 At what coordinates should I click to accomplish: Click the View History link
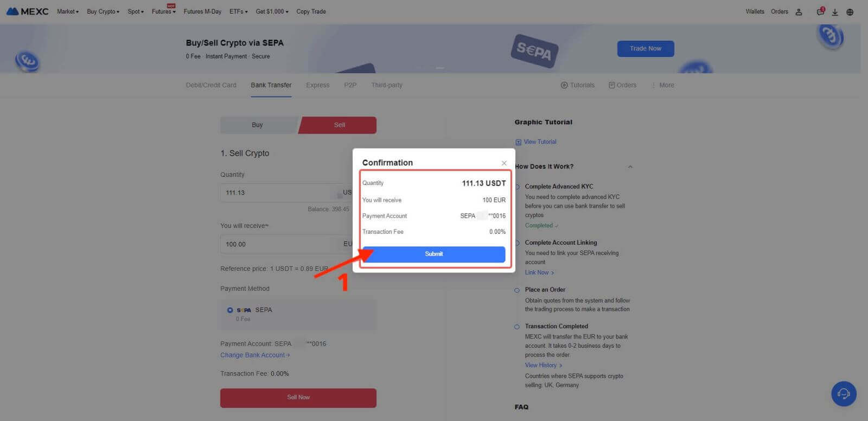pyautogui.click(x=544, y=366)
